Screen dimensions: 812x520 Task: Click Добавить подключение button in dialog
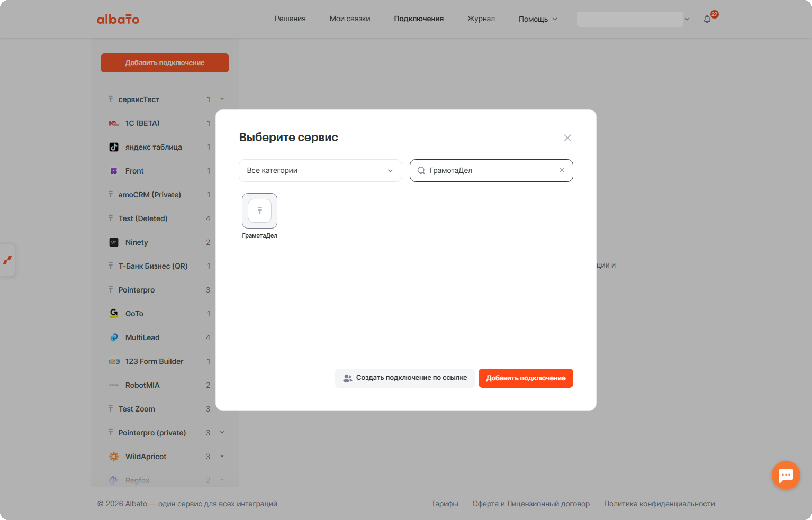(x=526, y=378)
